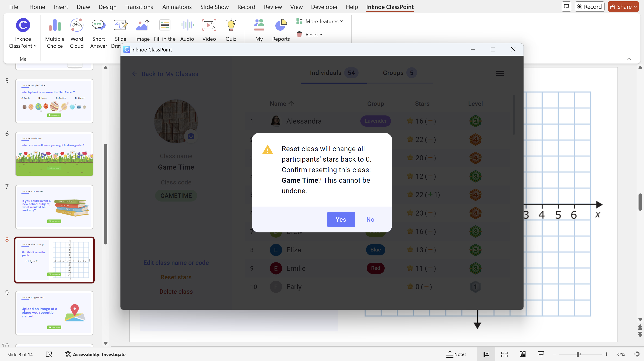Open the comments pane icon
The width and height of the screenshot is (644, 361).
point(566,7)
